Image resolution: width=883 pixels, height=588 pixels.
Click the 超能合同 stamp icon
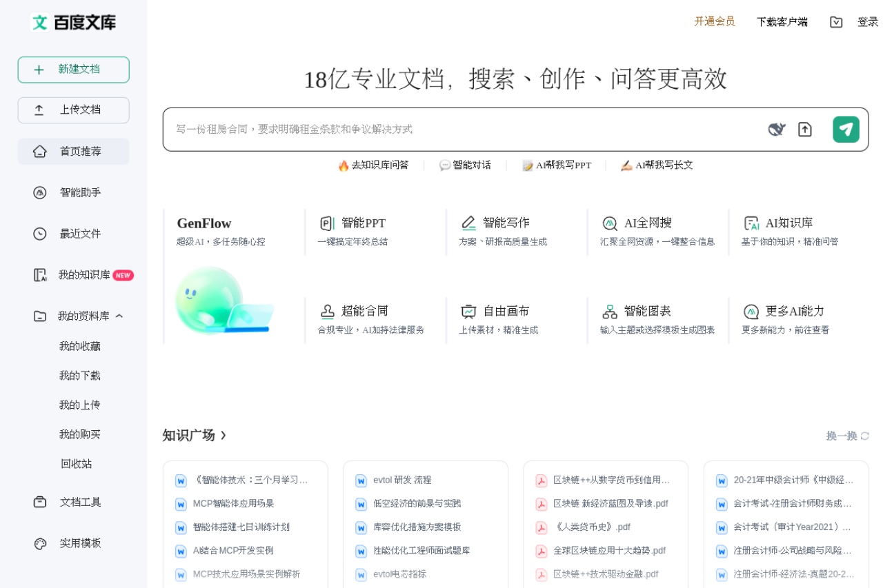[327, 312]
